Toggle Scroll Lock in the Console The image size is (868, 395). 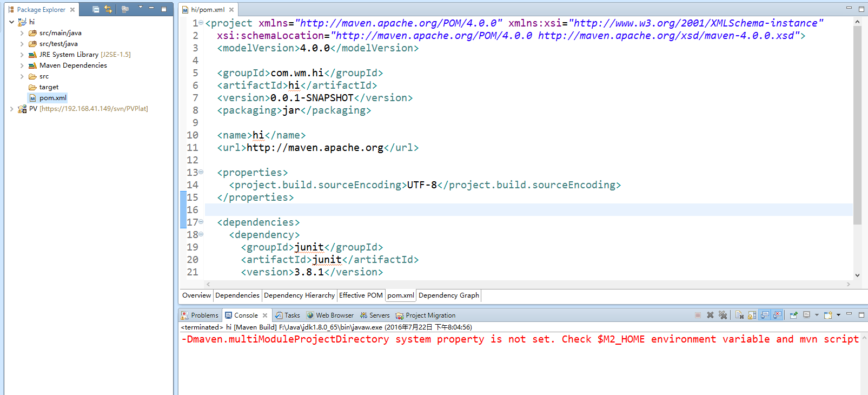[x=752, y=315]
